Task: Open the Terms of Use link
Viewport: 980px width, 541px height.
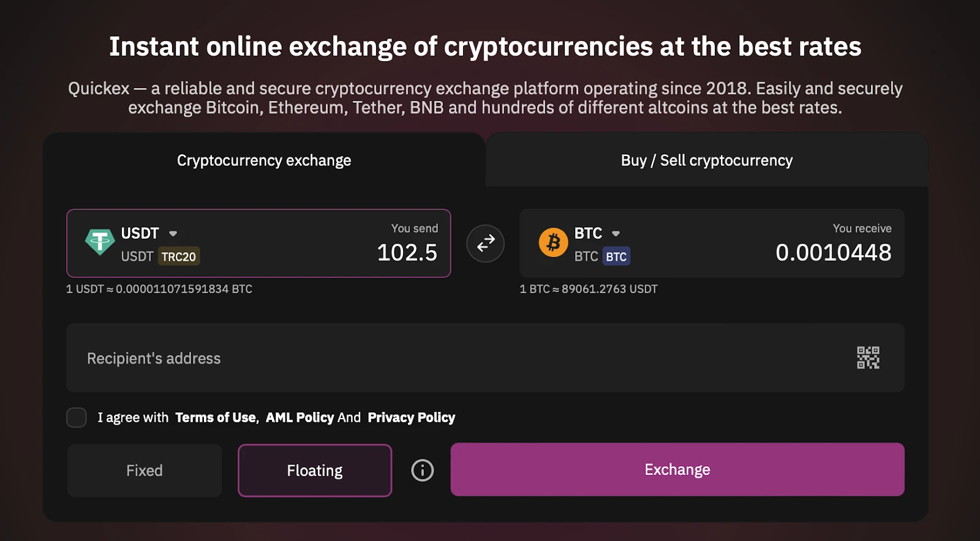Action: 215,417
